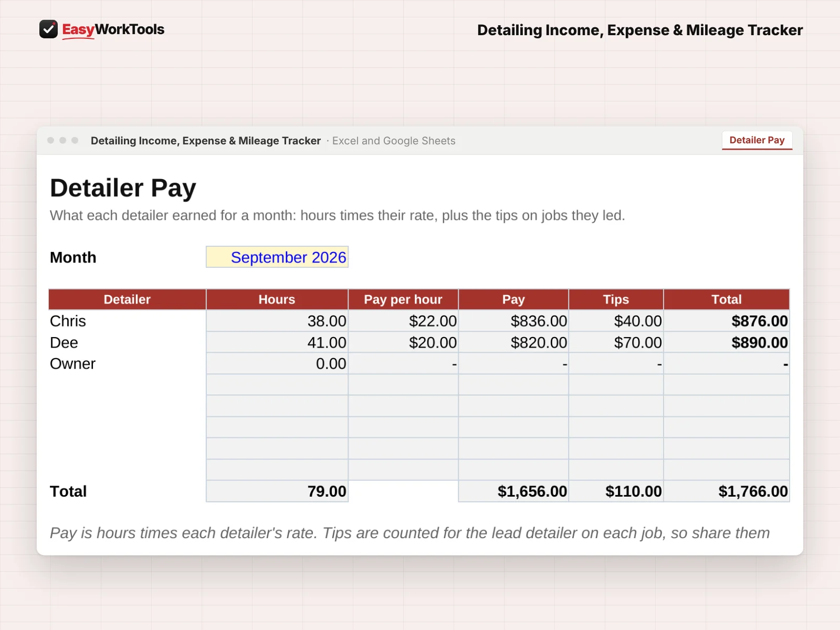Select the $1,766.00 grand total cell

pyautogui.click(x=727, y=491)
